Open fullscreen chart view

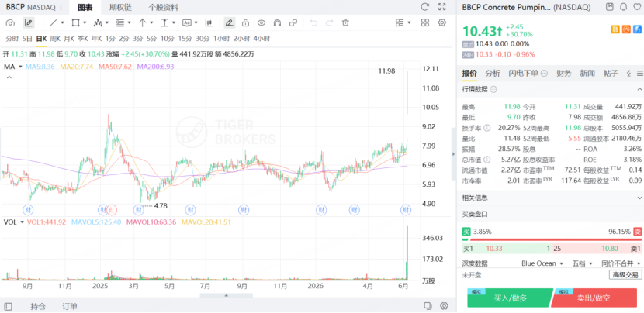click(442, 7)
